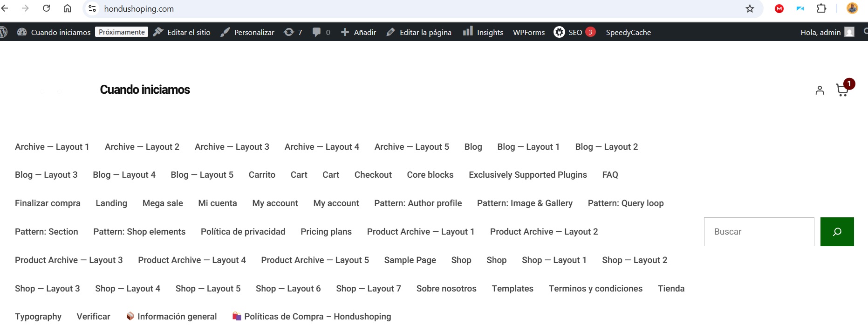Go to Política de privacidad page

pos(243,232)
